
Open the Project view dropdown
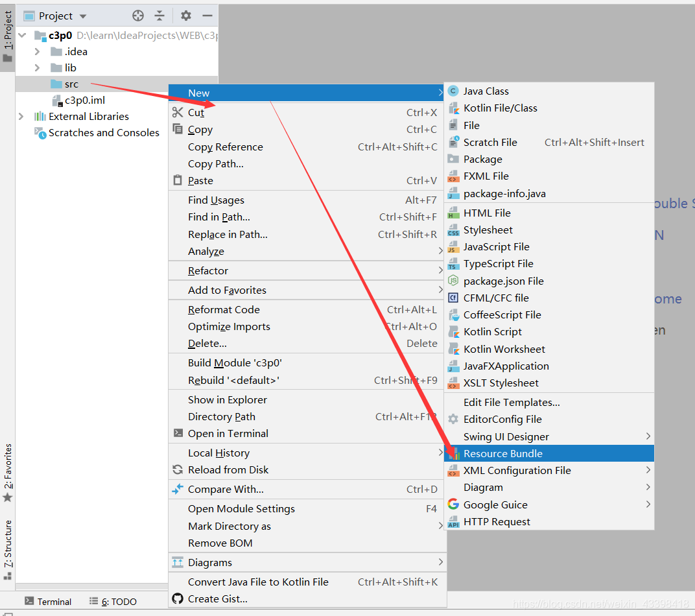pyautogui.click(x=83, y=16)
